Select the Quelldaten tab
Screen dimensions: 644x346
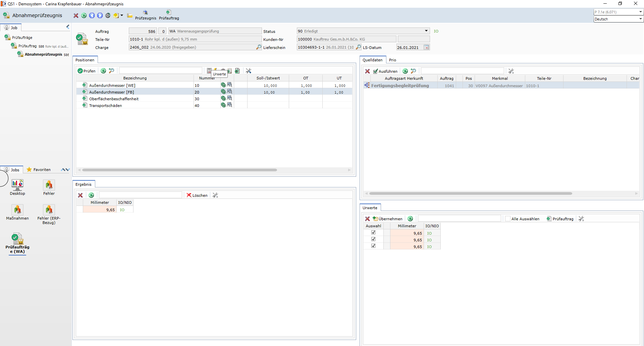pos(372,60)
